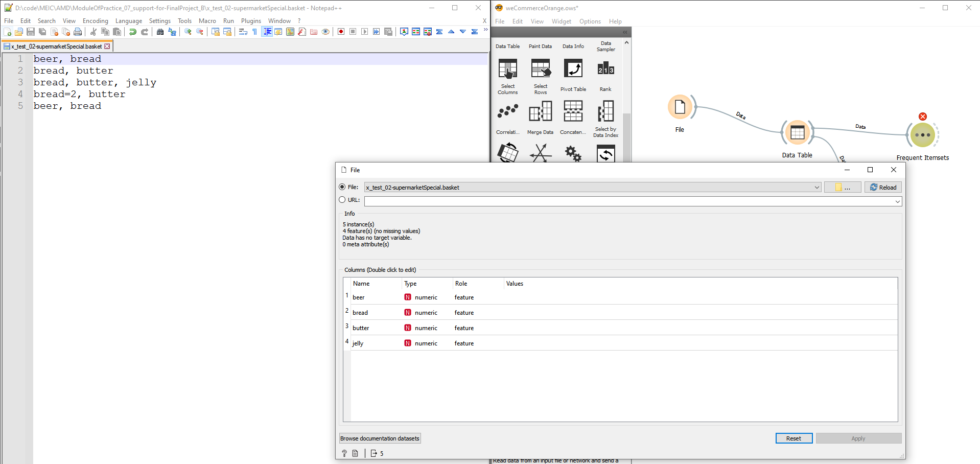980x464 pixels.
Task: Click the Print icon in Notepad++ toolbar
Action: (x=78, y=32)
